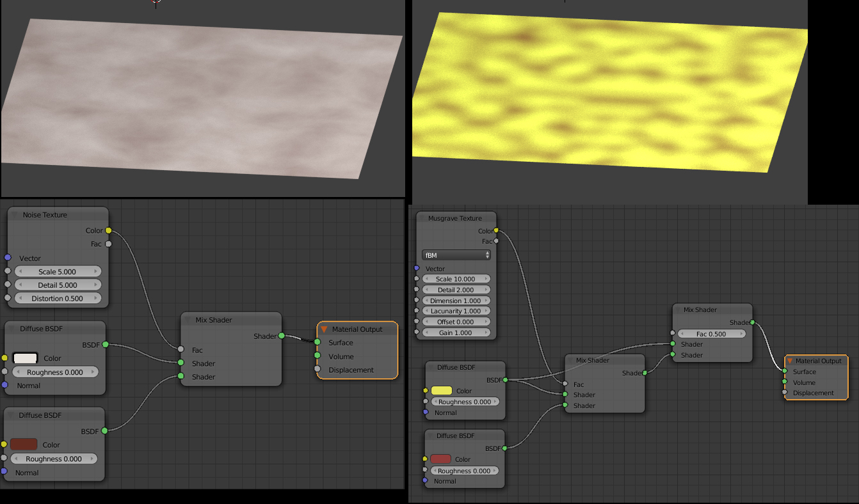The width and height of the screenshot is (859, 504).
Task: Select the Noise Texture node header
Action: (58, 215)
